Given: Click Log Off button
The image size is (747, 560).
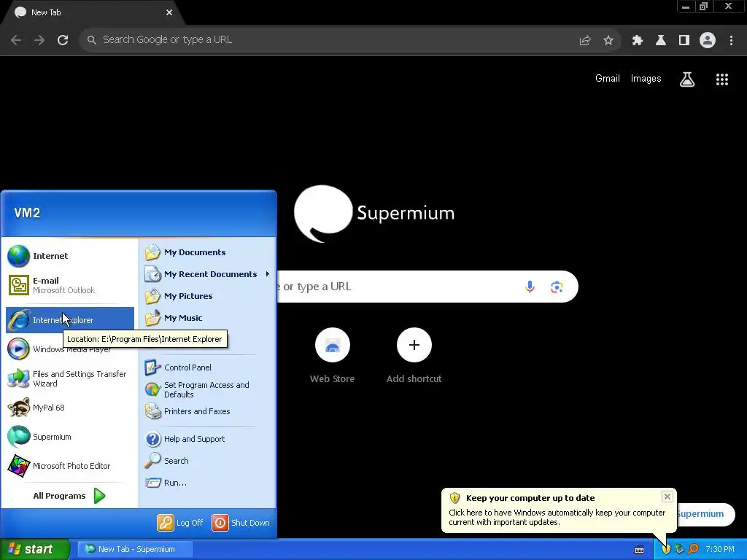Looking at the screenshot, I should pos(180,523).
